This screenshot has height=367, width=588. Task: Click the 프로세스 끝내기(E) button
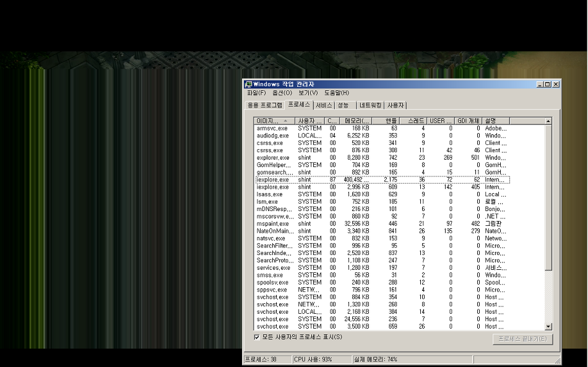click(x=522, y=339)
